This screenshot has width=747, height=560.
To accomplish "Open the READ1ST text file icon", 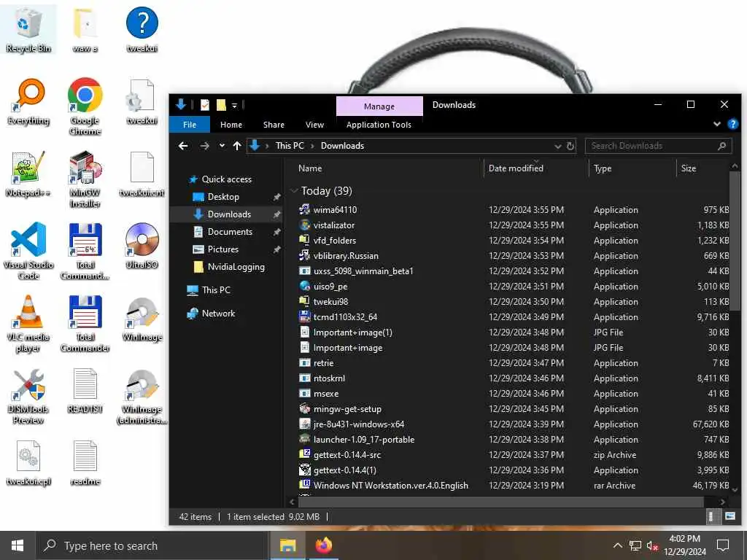I will 85,391.
